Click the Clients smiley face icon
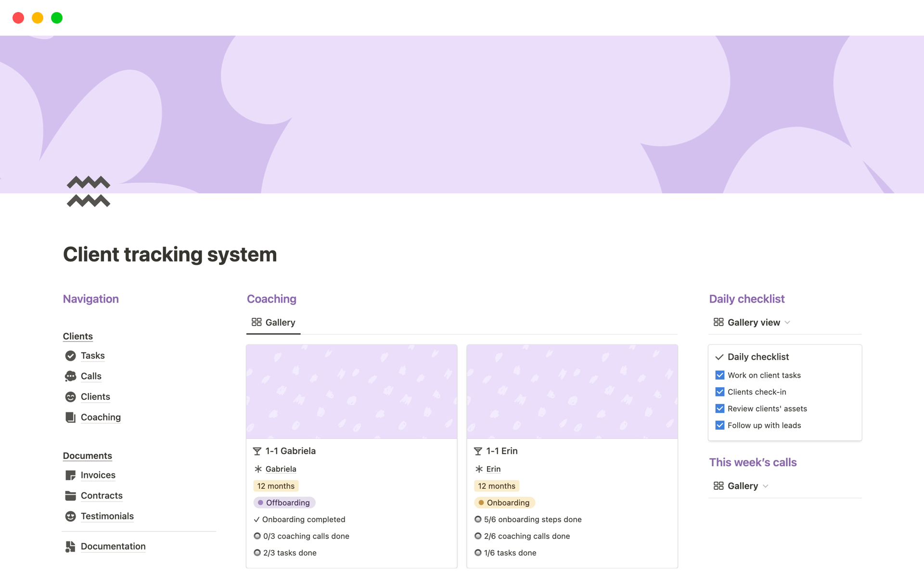The height and width of the screenshot is (578, 924). [70, 397]
